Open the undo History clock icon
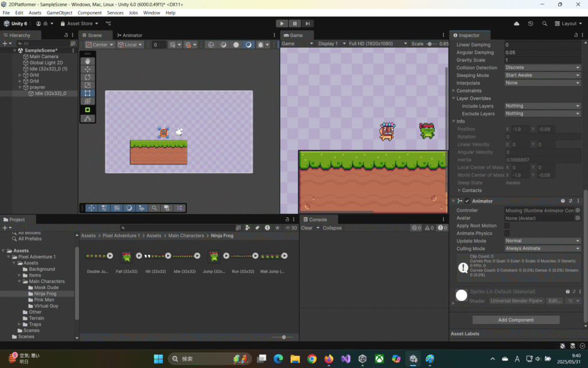Screen dimensions: 588x368 pyautogui.click(x=531, y=23)
